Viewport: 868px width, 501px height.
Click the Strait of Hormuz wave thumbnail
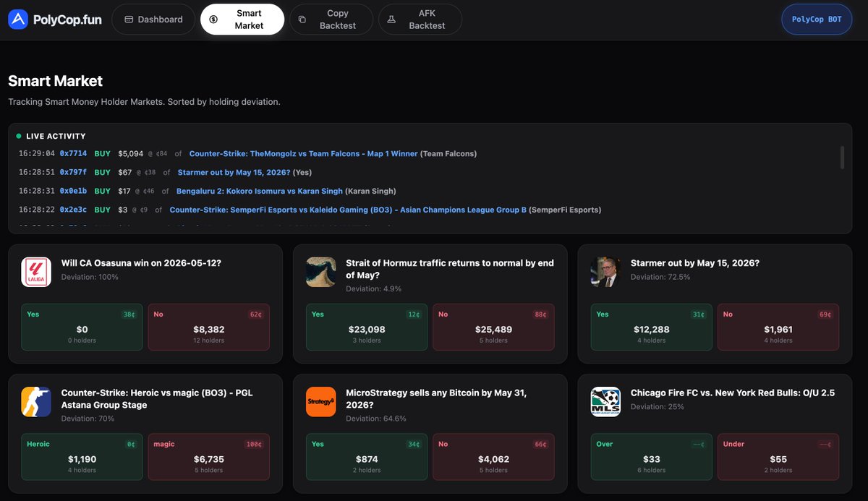coord(320,272)
